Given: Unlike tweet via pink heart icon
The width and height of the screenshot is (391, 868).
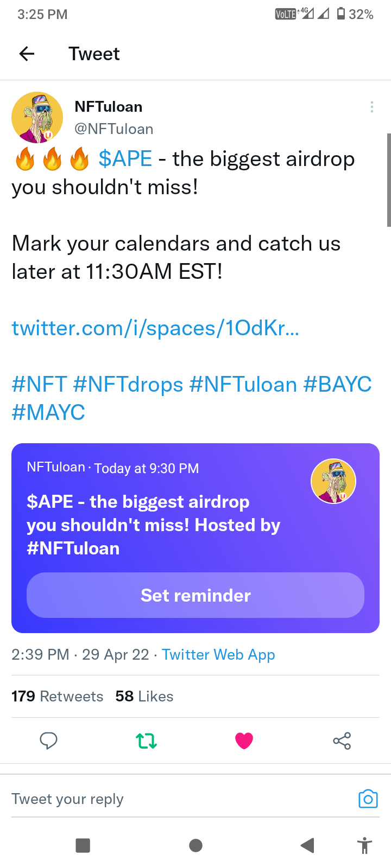Looking at the screenshot, I should click(x=244, y=741).
